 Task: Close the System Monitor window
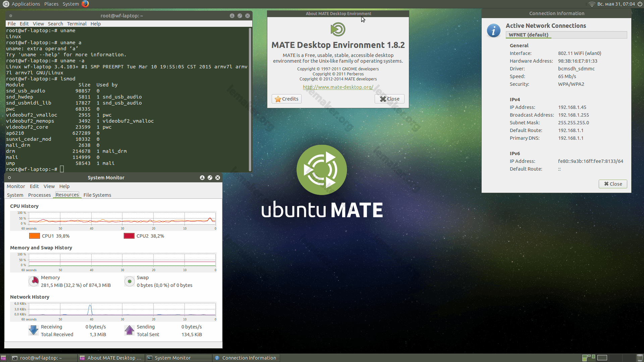pos(218,178)
